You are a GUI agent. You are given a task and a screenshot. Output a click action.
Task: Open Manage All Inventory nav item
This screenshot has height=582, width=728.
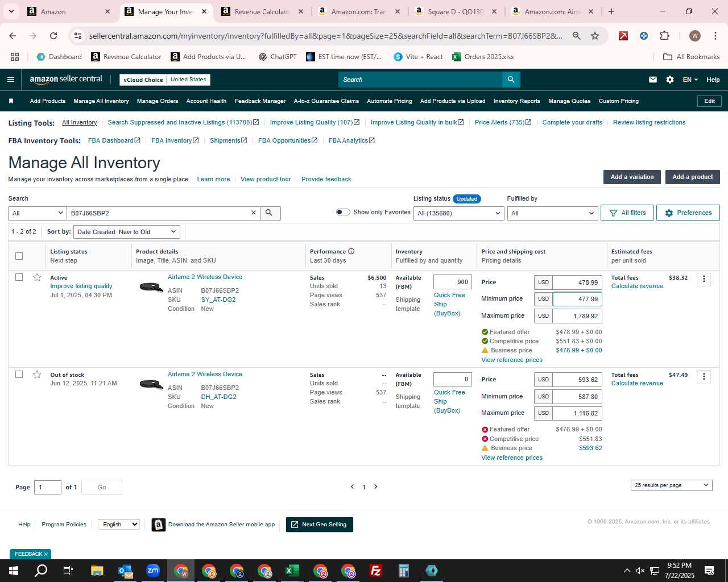point(101,101)
